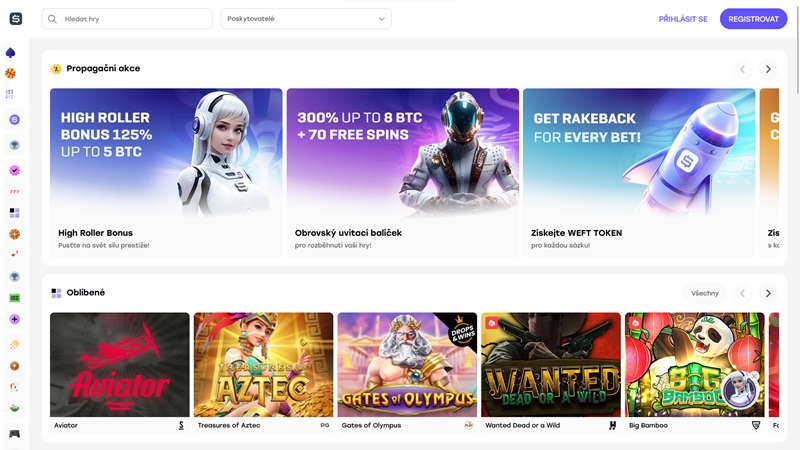
Task: Open the High Roller Bonus promo banner
Action: (166, 172)
